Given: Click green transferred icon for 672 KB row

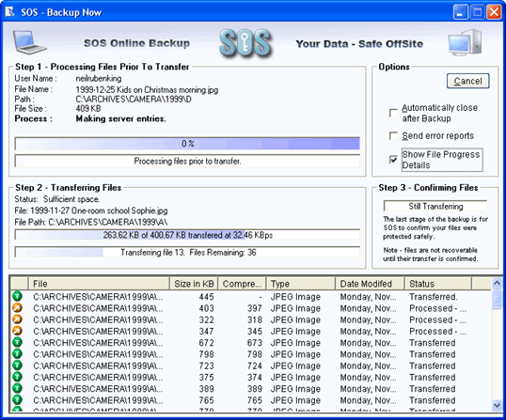Looking at the screenshot, I should 17,342.
